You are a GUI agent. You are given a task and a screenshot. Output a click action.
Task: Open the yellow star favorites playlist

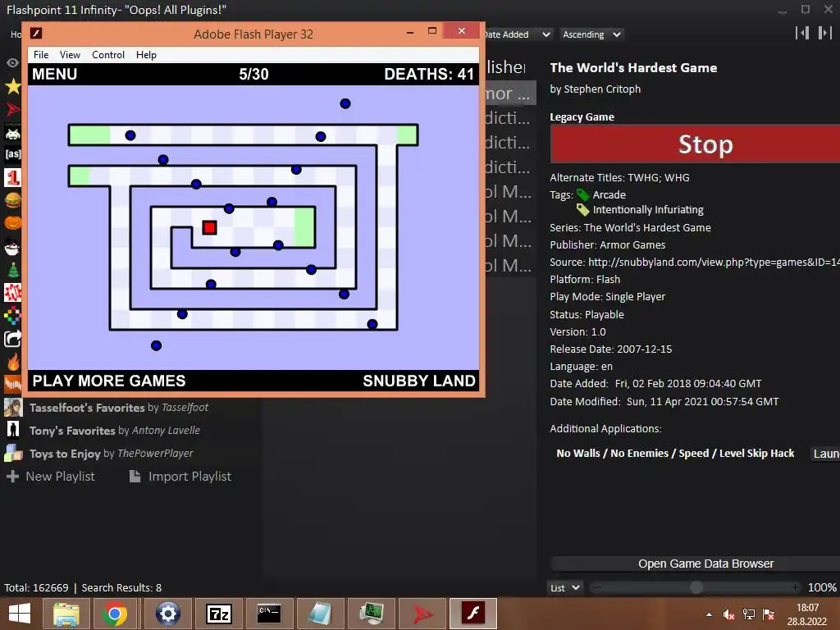(12, 86)
